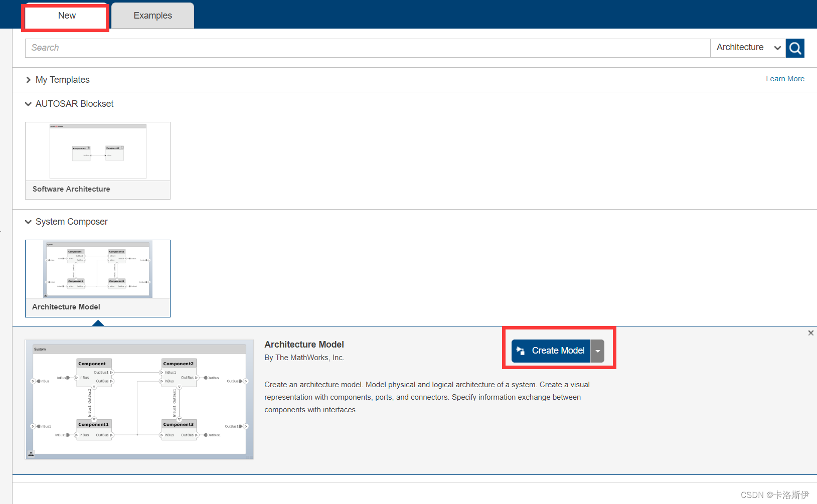
Task: Close the Architecture Model details panel
Action: pos(810,333)
